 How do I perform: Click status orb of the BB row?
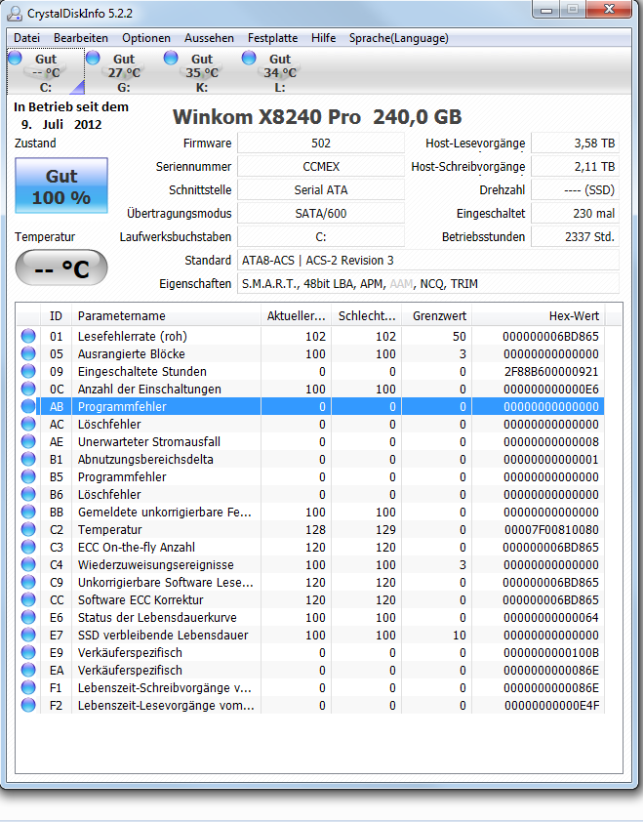(x=28, y=512)
